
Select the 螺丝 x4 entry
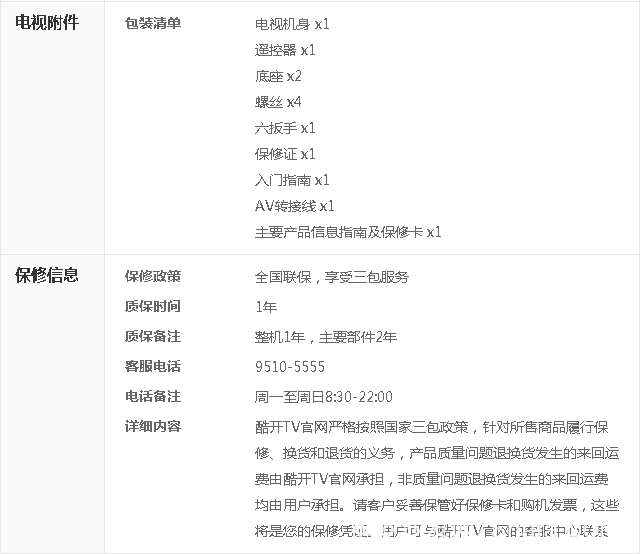click(x=278, y=102)
